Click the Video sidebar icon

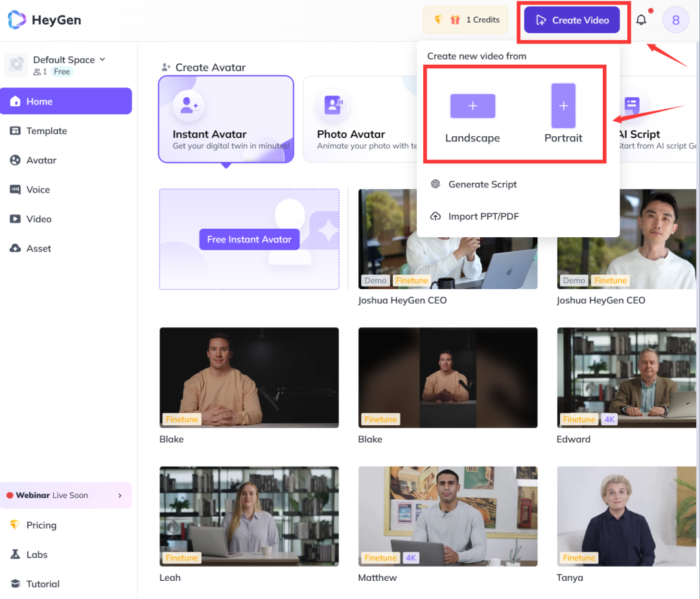15,219
